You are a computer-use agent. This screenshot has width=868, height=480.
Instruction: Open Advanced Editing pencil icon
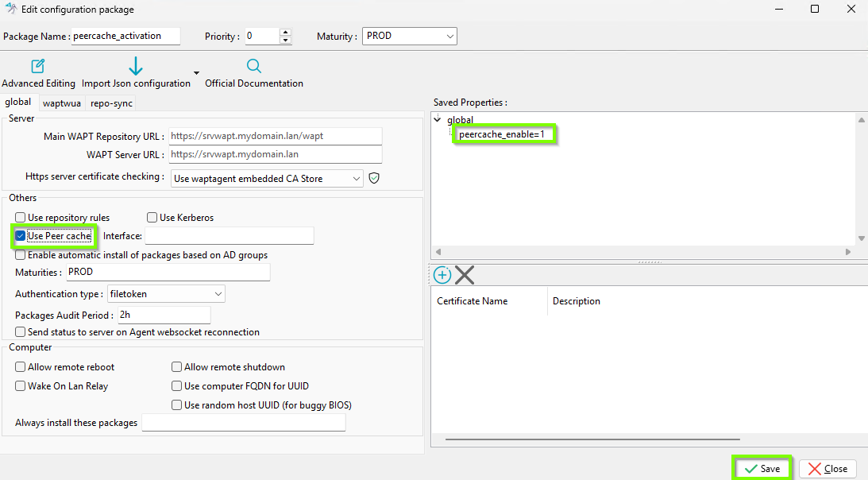tap(37, 67)
